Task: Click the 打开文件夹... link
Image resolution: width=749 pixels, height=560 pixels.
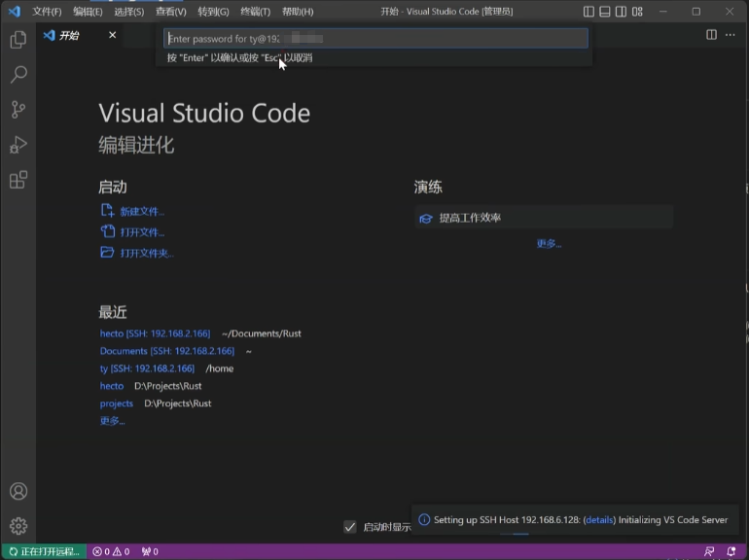Action: pyautogui.click(x=147, y=253)
